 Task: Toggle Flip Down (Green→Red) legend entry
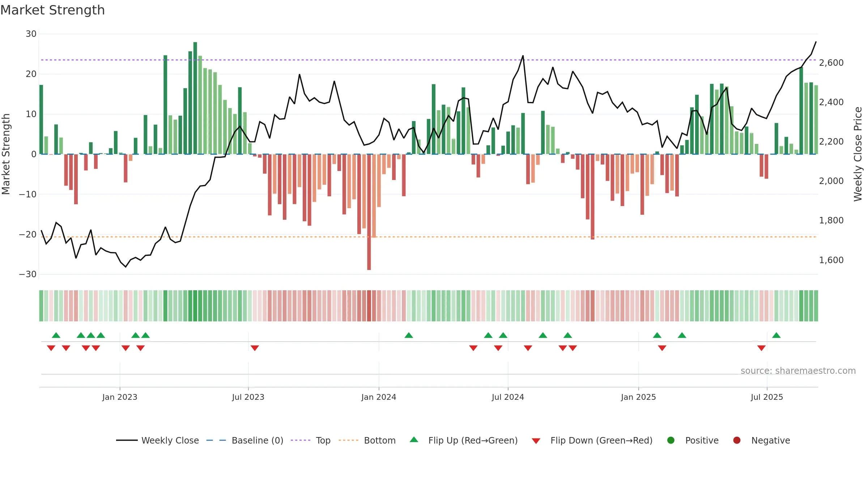coord(592,440)
